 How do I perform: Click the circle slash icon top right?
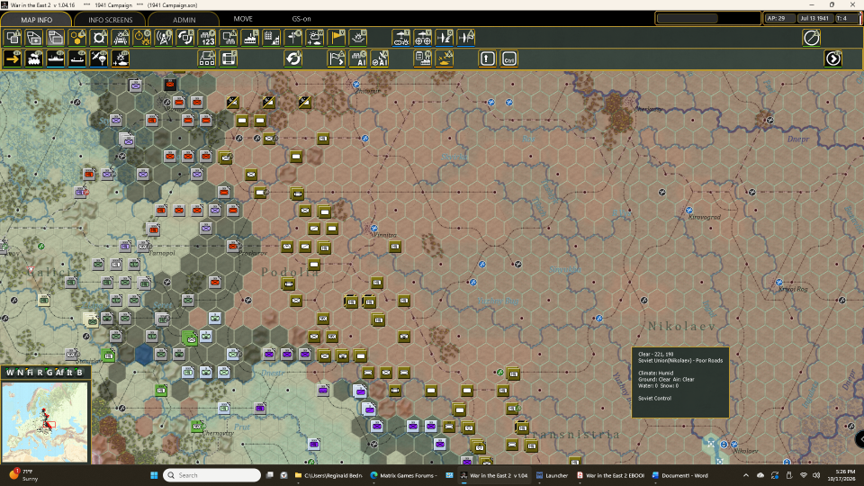(x=812, y=38)
